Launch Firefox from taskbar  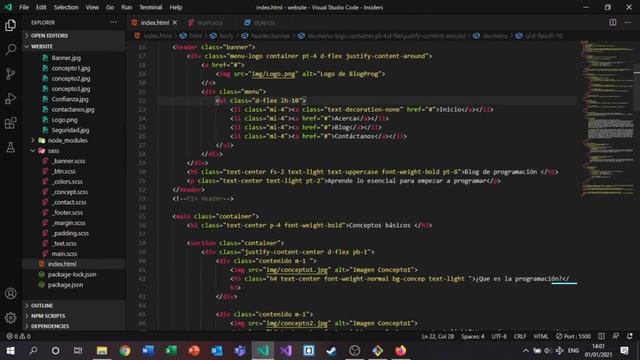pos(400,351)
